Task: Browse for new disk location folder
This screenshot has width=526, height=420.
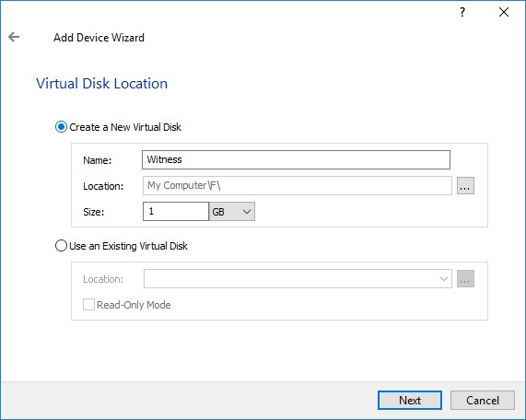Action: point(465,185)
